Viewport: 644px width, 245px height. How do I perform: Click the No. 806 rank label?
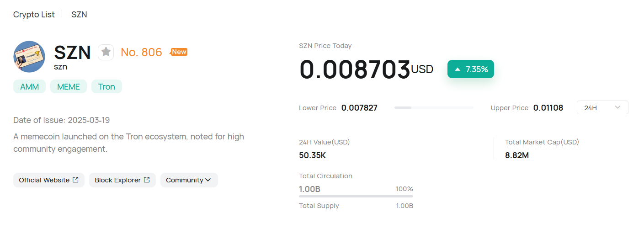coord(141,53)
